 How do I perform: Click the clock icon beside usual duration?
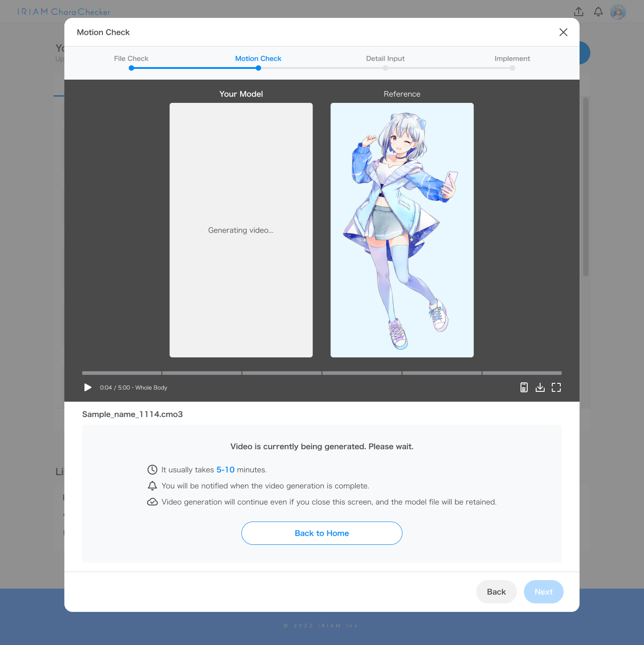click(x=153, y=470)
